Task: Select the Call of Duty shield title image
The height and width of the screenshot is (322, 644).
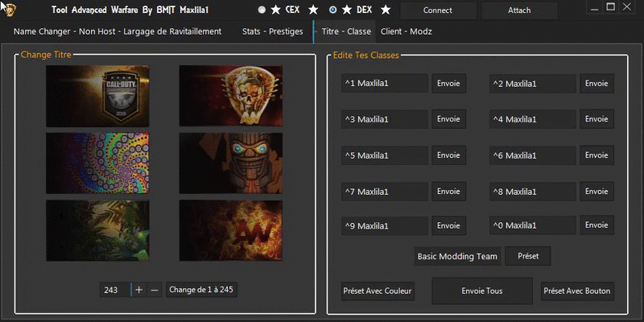Action: click(97, 96)
